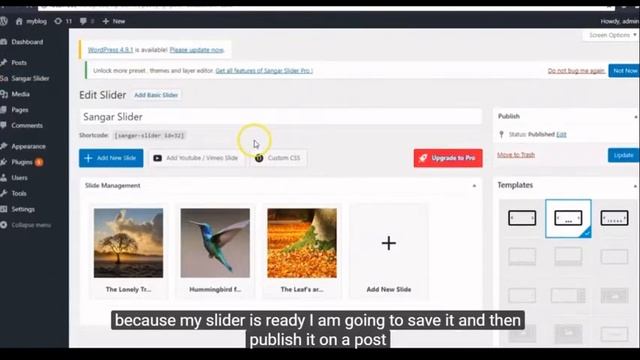Screen dimensions: 640x360
Task: Open the Comments menu item
Action: (27, 126)
